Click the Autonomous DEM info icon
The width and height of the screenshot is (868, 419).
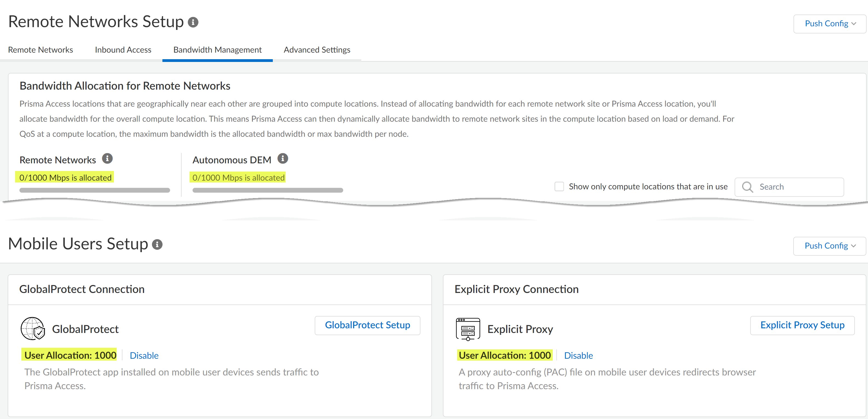pyautogui.click(x=282, y=158)
